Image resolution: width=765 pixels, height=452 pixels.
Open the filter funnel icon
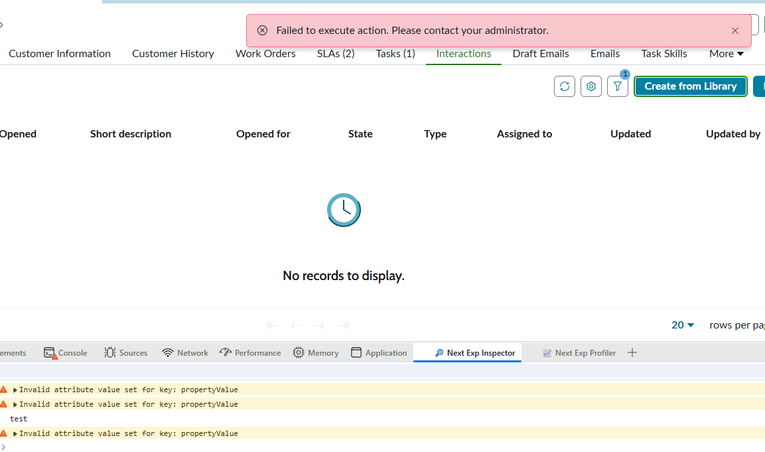pyautogui.click(x=617, y=87)
